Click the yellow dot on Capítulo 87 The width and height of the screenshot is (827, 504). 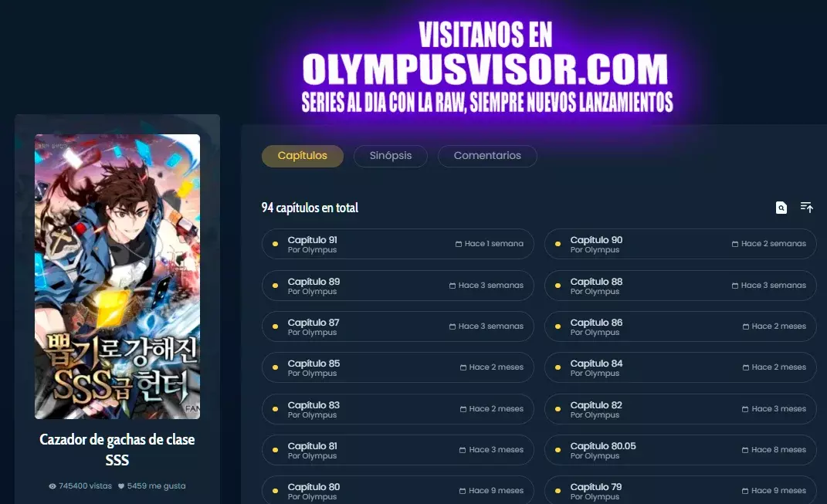click(x=275, y=326)
